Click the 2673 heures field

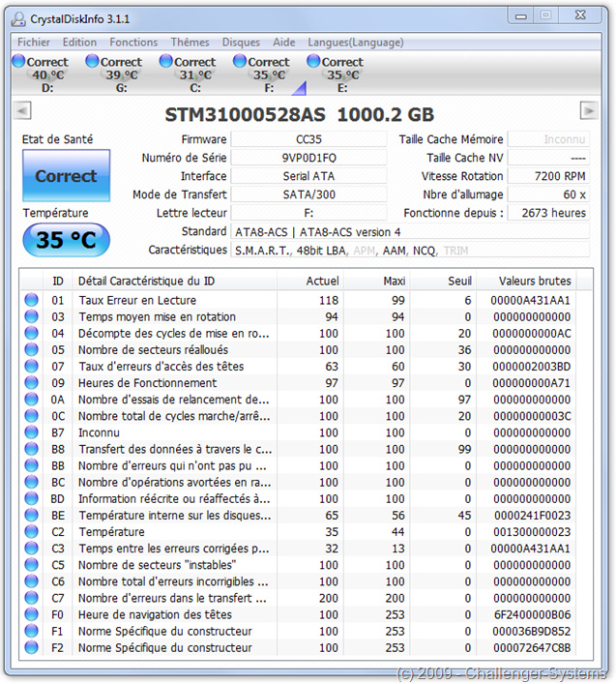(548, 213)
